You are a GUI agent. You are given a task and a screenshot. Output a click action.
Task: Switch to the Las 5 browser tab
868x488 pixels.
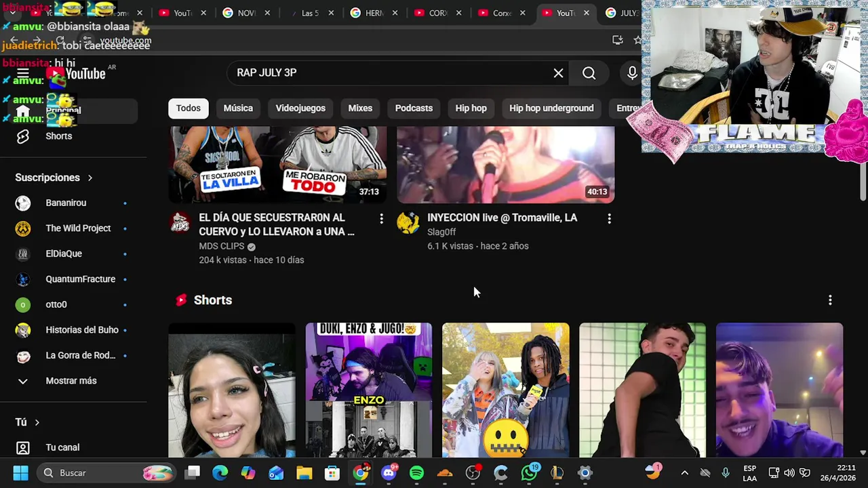310,13
